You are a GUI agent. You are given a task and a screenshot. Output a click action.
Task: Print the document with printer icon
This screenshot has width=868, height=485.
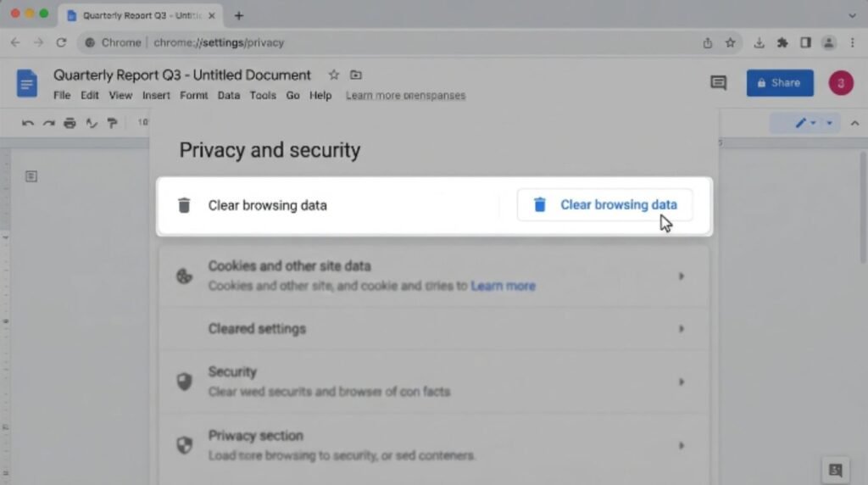click(x=70, y=123)
